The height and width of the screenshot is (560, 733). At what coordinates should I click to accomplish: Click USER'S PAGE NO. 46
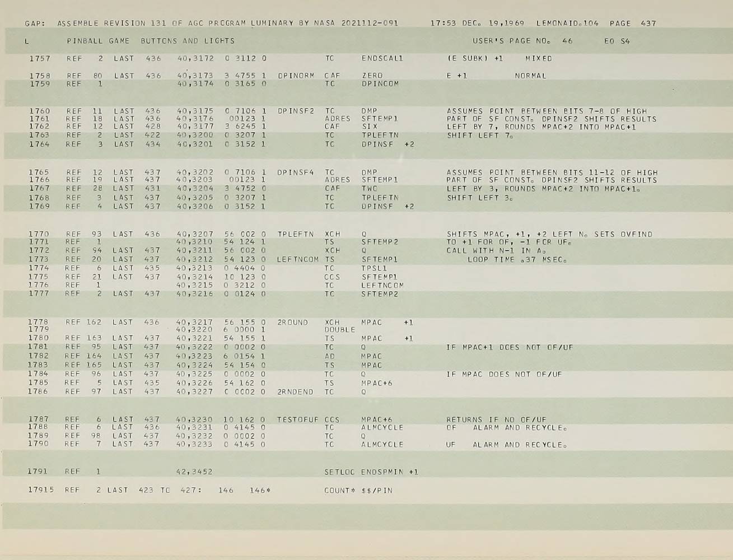coord(523,41)
